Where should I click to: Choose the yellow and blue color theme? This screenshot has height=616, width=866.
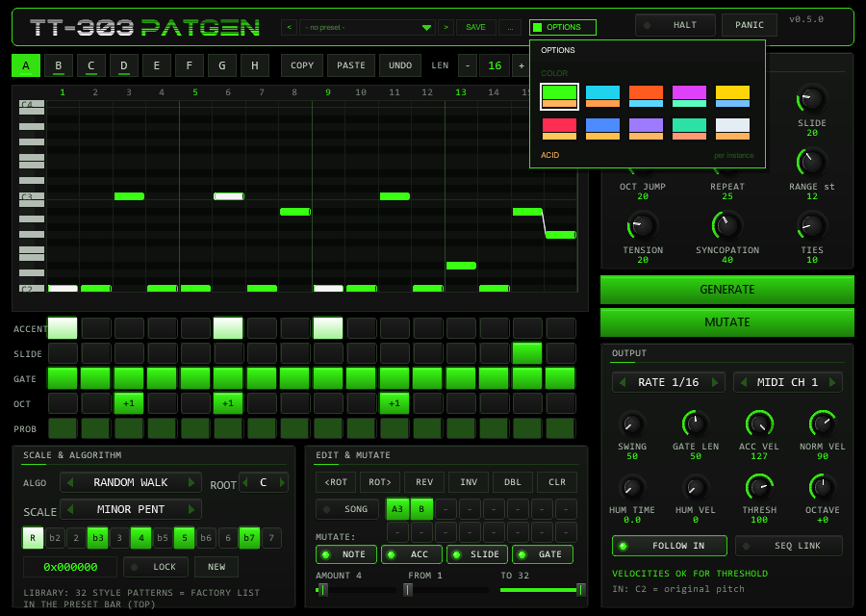tap(733, 96)
